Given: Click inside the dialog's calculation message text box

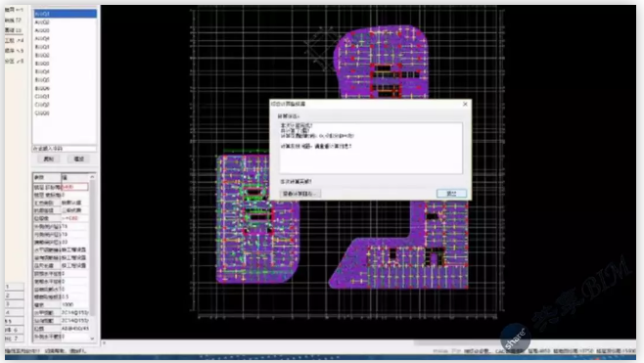Looking at the screenshot, I should [371, 148].
